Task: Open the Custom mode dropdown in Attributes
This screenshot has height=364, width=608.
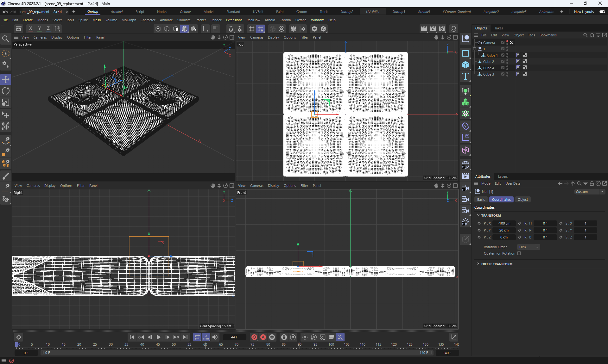Action: 590,192
